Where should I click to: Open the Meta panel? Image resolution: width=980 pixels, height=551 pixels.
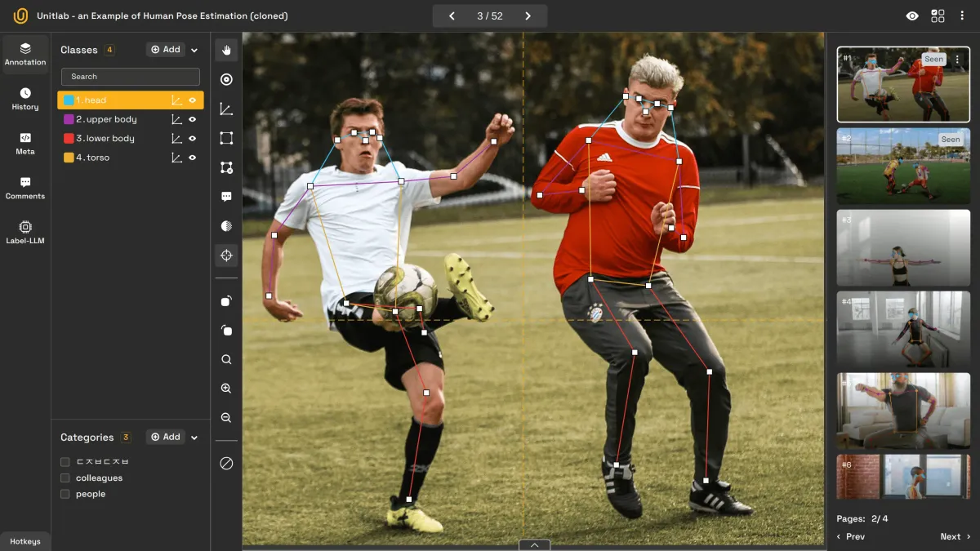[25, 144]
